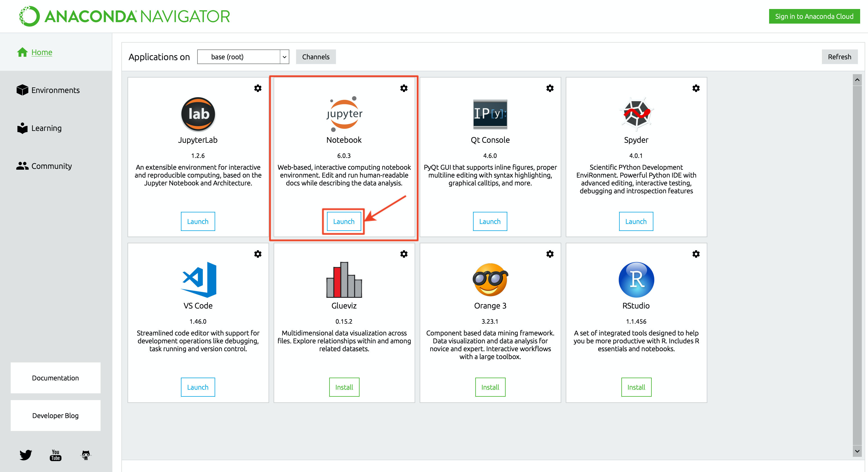Open the Learning tab in sidebar
The width and height of the screenshot is (868, 472).
(x=46, y=128)
